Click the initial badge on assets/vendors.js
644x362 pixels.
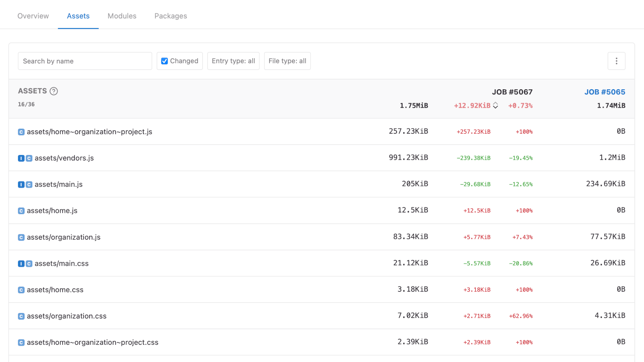coord(21,158)
